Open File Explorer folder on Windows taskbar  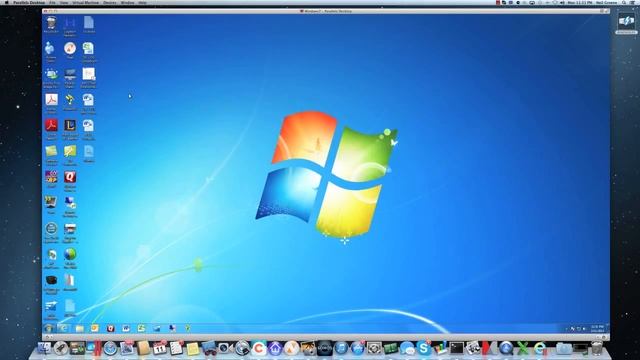point(80,328)
